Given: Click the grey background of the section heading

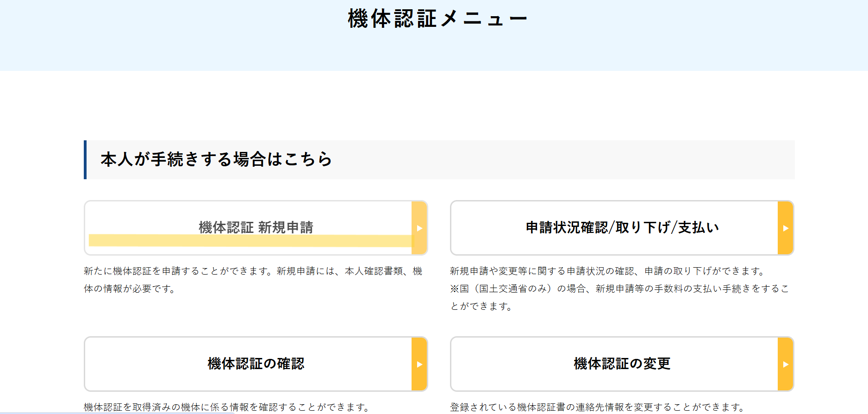Looking at the screenshot, I should 556,159.
